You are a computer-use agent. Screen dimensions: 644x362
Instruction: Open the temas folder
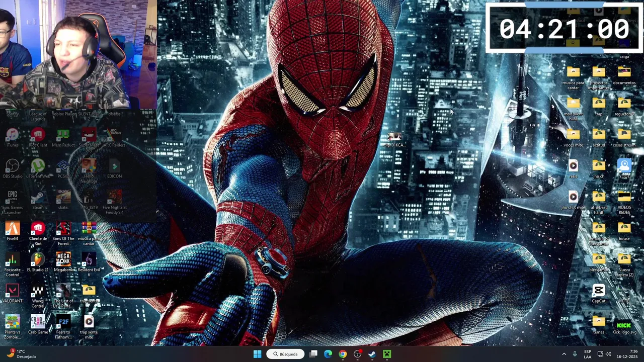599,325
